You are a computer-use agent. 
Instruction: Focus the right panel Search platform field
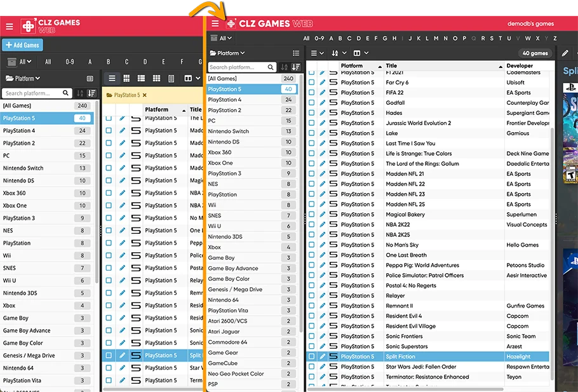pos(242,67)
